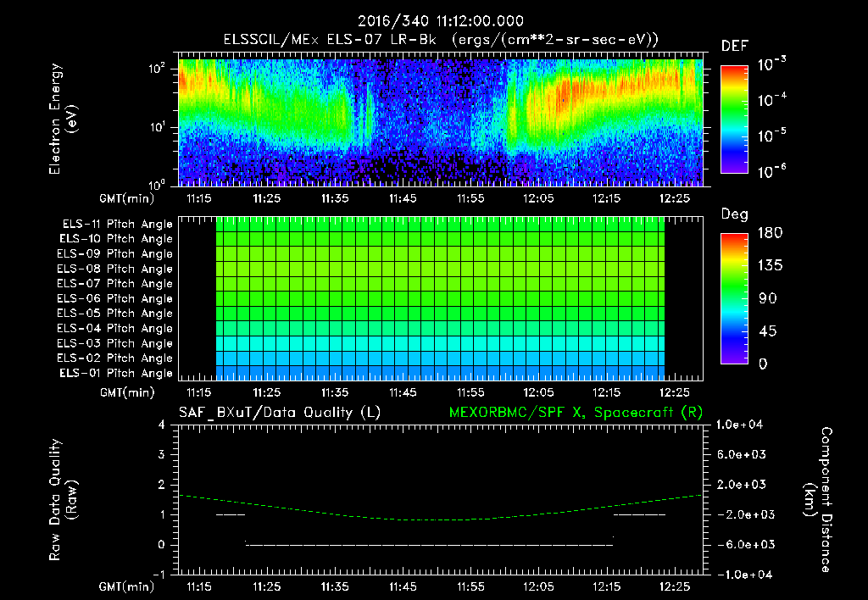Click the SAF_BXuT/Data Quality (L) label
This screenshot has height=600, width=868.
280,413
